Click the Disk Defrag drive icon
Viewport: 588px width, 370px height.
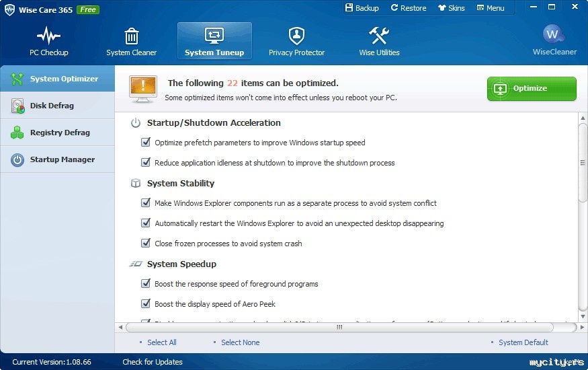coord(17,106)
